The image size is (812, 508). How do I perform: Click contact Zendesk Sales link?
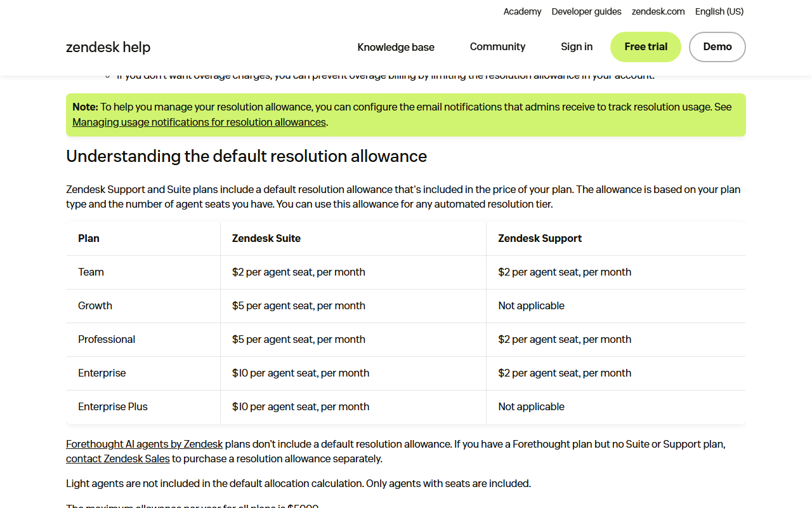coord(118,458)
